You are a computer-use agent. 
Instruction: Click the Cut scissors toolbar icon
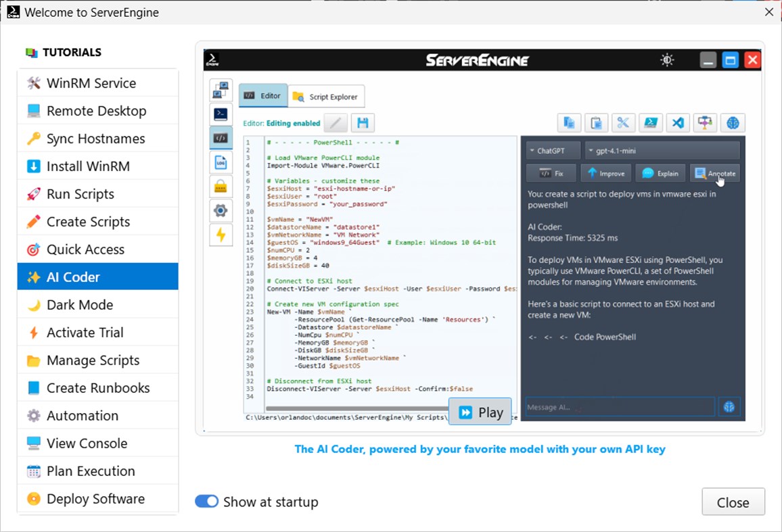[623, 122]
